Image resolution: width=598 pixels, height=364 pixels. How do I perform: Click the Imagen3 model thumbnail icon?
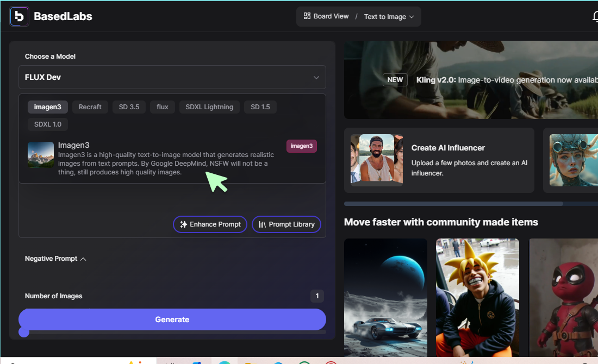pos(41,155)
